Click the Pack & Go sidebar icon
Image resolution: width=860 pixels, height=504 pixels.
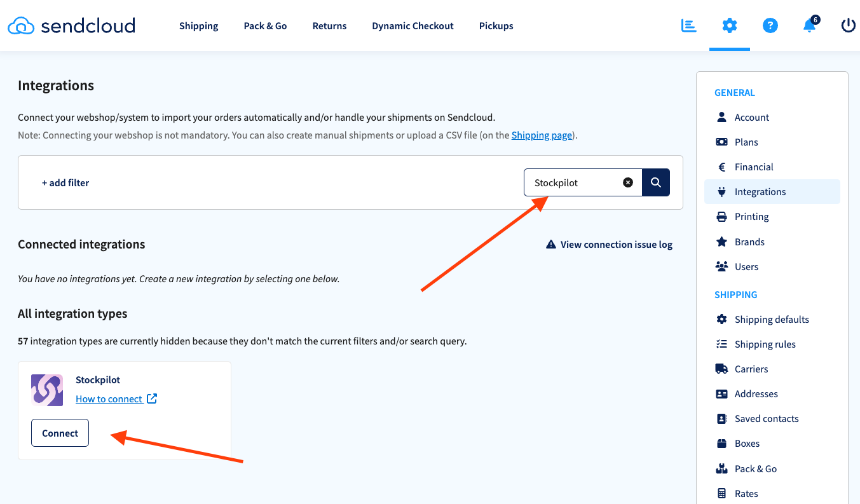pyautogui.click(x=721, y=468)
